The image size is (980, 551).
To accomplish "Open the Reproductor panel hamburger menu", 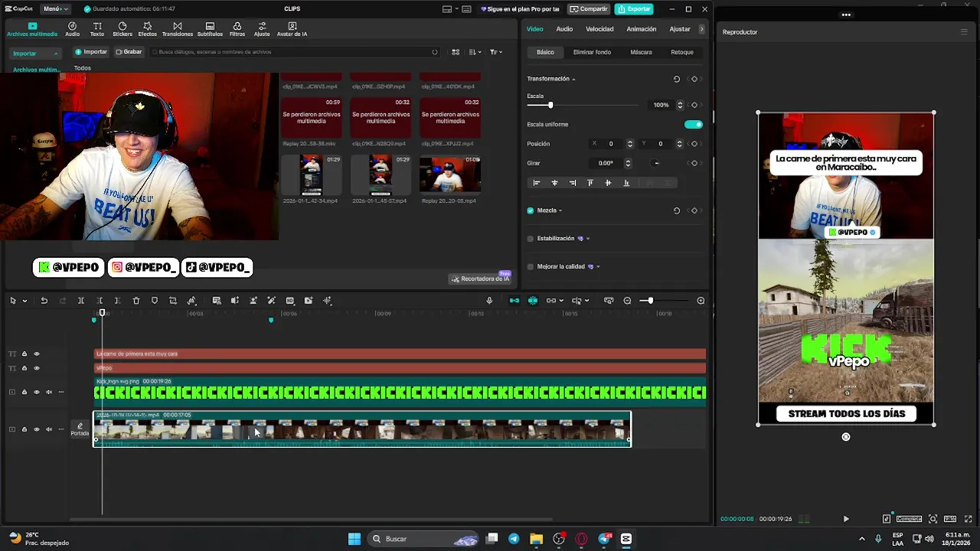I will [x=964, y=32].
